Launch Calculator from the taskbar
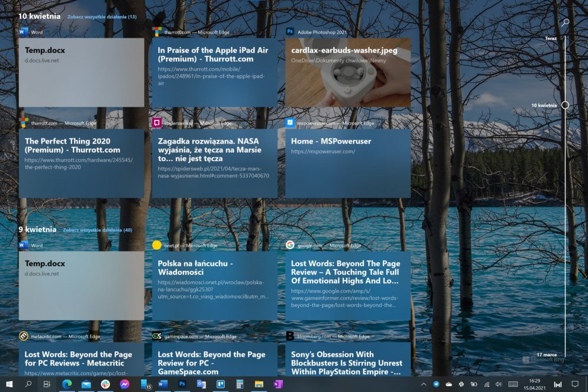The image size is (588, 392). point(240,384)
